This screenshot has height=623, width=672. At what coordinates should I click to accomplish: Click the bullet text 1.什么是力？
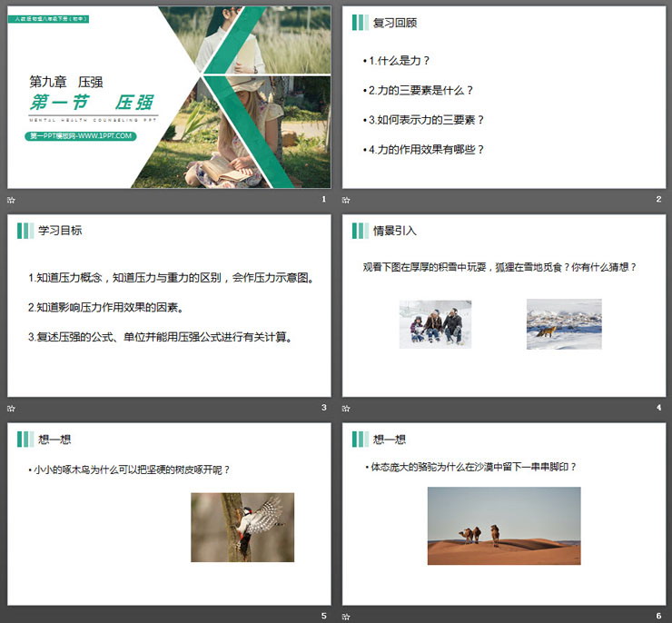pos(399,61)
